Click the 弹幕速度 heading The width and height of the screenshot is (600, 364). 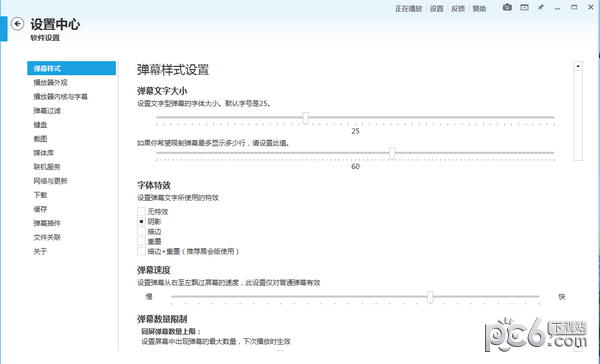tap(154, 270)
